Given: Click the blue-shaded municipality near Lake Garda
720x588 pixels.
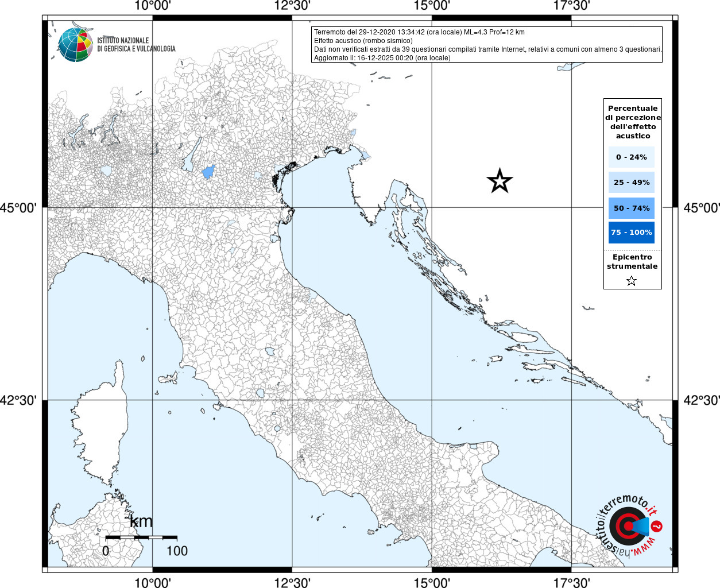Looking at the screenshot, I should (209, 172).
